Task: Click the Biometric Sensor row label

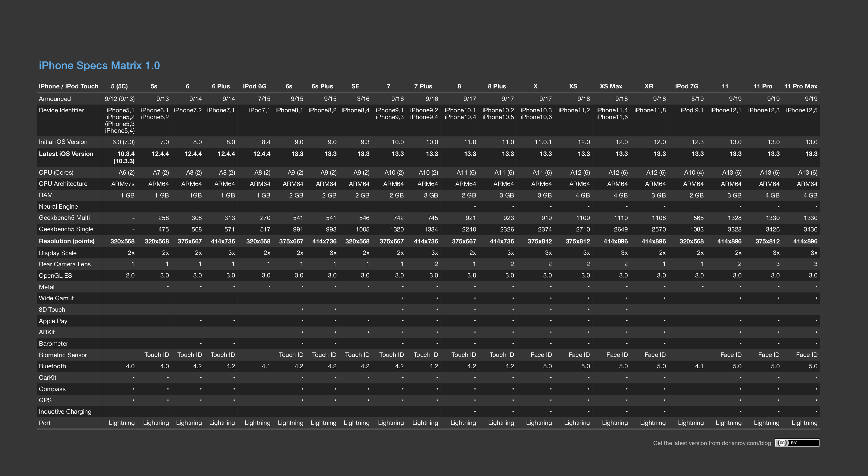Action: (x=63, y=355)
